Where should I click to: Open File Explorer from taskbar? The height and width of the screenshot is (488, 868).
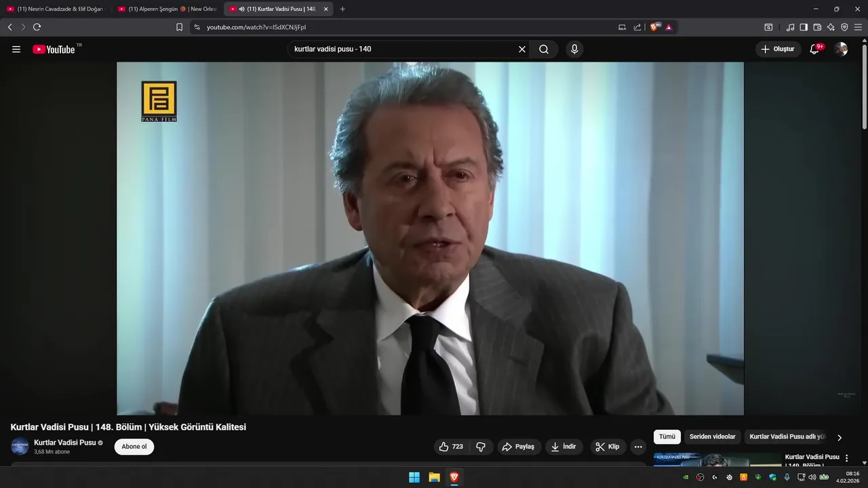[x=434, y=477]
